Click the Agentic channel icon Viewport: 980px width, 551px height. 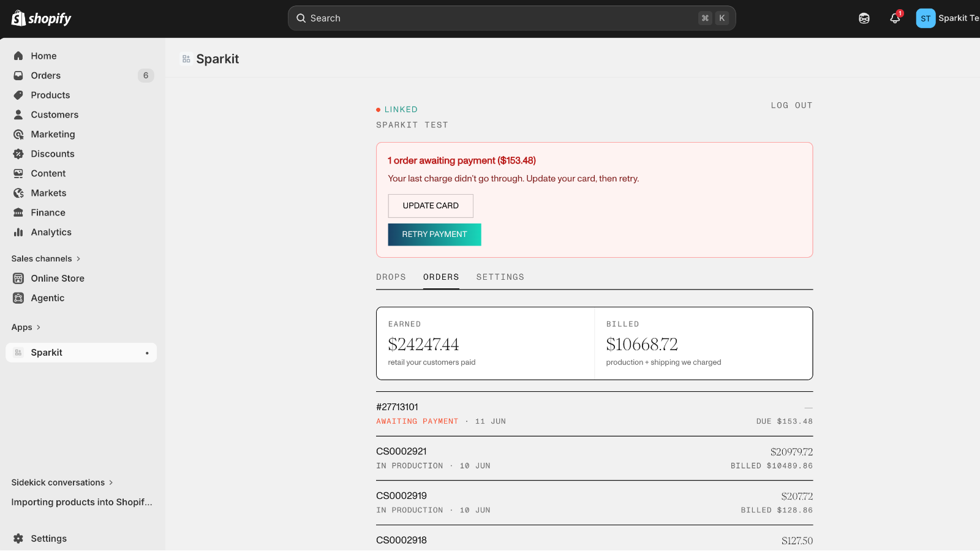tap(18, 298)
